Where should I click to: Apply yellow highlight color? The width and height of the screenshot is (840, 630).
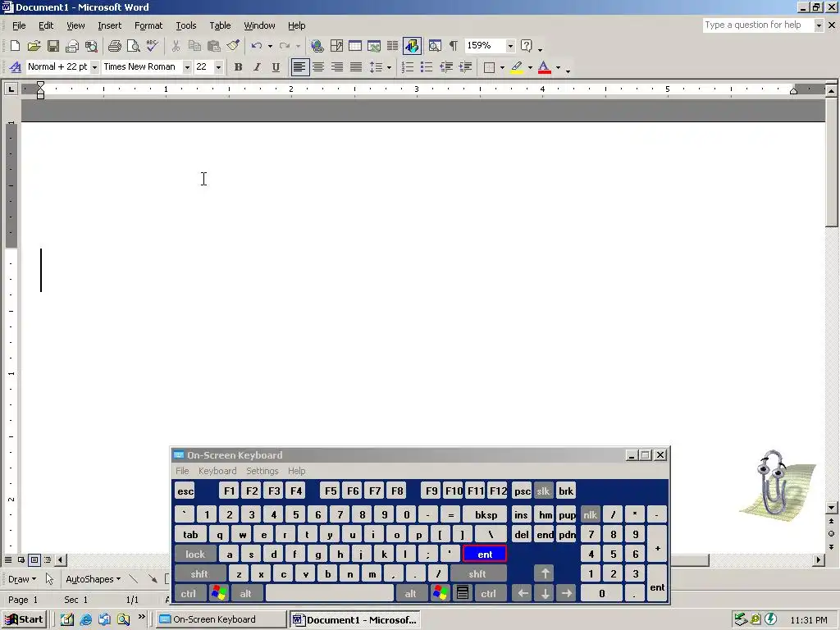517,67
